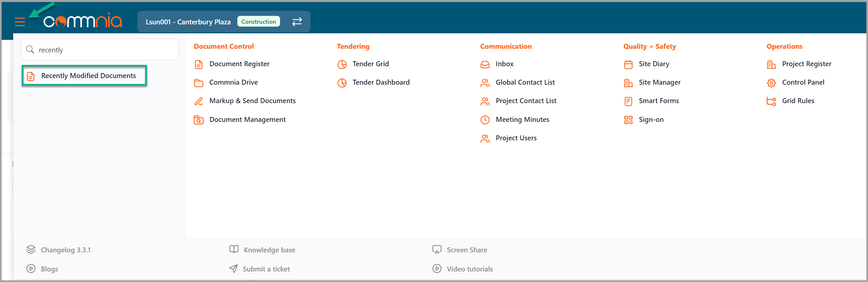This screenshot has height=282, width=868.
Task: Click the Inbox tray icon
Action: (x=484, y=64)
